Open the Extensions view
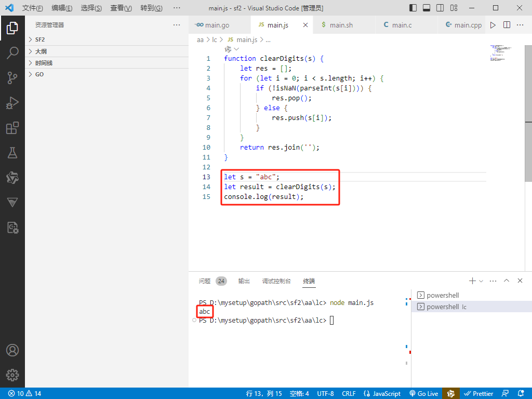Viewport: 532px width, 399px height. coord(12,128)
